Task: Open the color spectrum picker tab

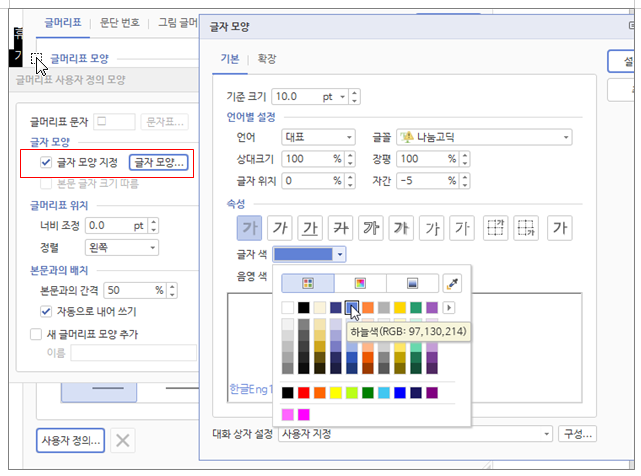Action: point(360,283)
